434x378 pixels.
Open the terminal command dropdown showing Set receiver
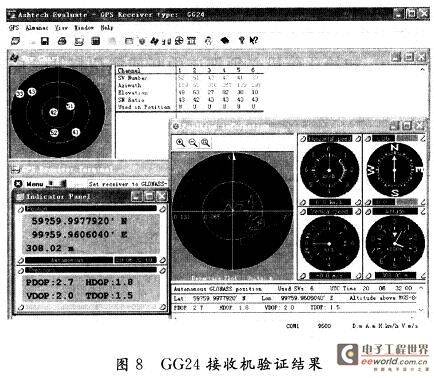[x=128, y=184]
